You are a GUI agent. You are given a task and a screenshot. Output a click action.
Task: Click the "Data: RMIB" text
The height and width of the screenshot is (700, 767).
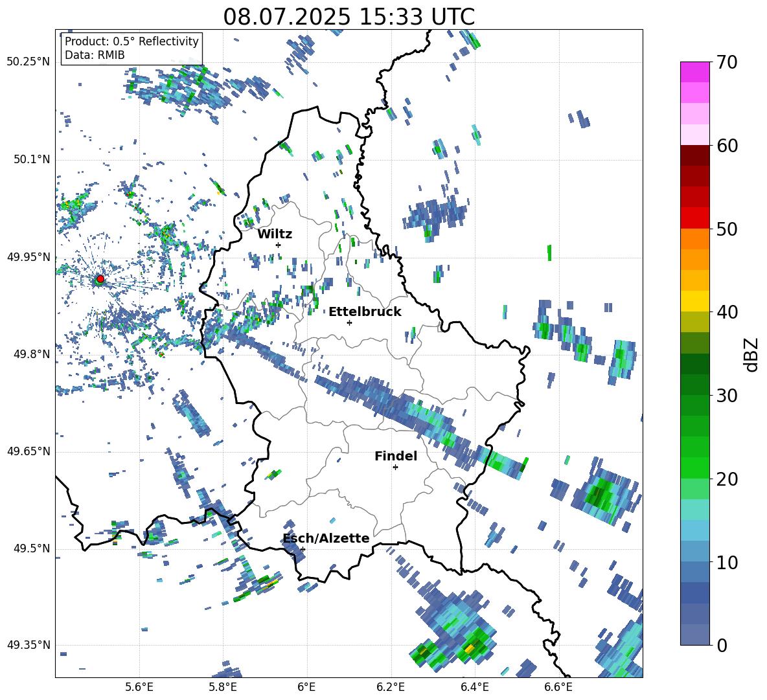(x=95, y=55)
